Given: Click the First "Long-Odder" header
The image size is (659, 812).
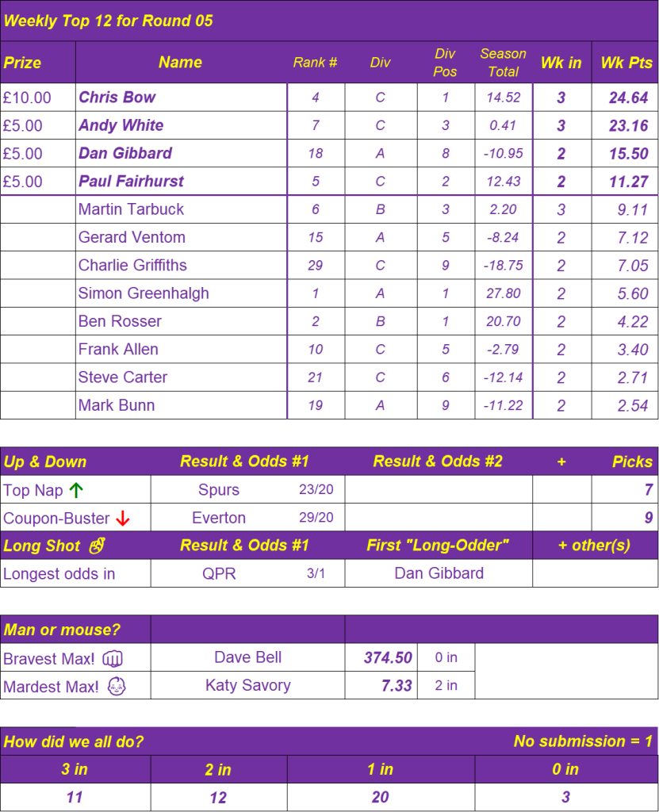Looking at the screenshot, I should (x=438, y=546).
